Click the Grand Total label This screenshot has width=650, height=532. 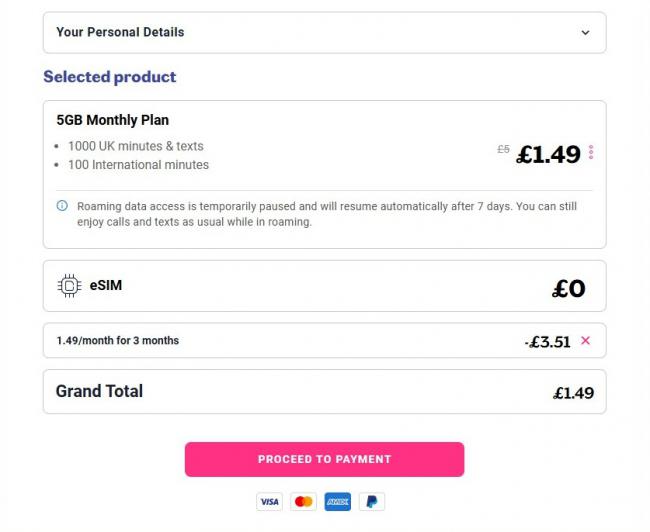(x=99, y=391)
